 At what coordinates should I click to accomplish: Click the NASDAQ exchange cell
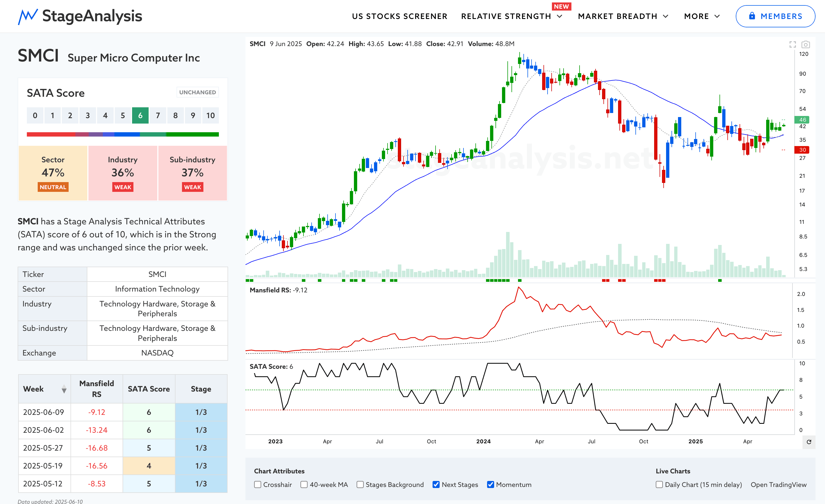click(157, 353)
